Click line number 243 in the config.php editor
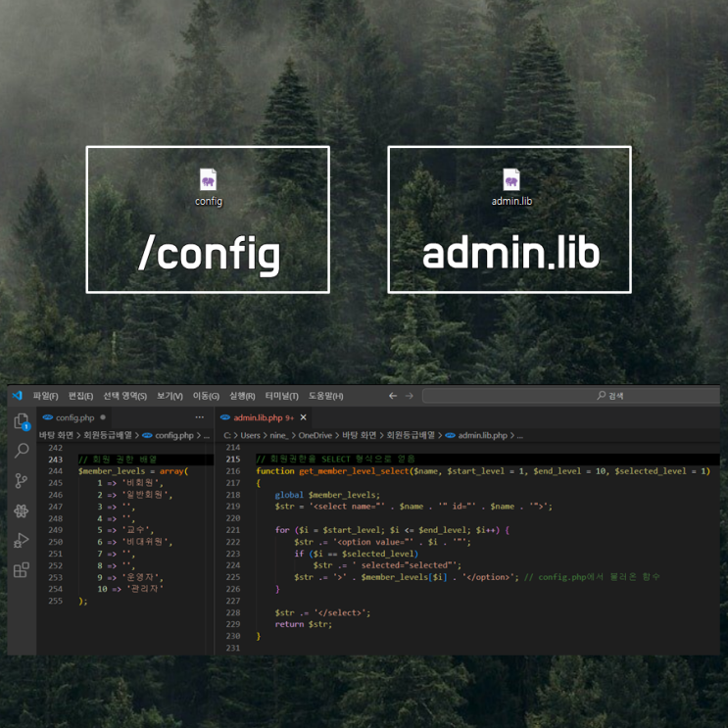728x728 pixels. click(x=55, y=460)
